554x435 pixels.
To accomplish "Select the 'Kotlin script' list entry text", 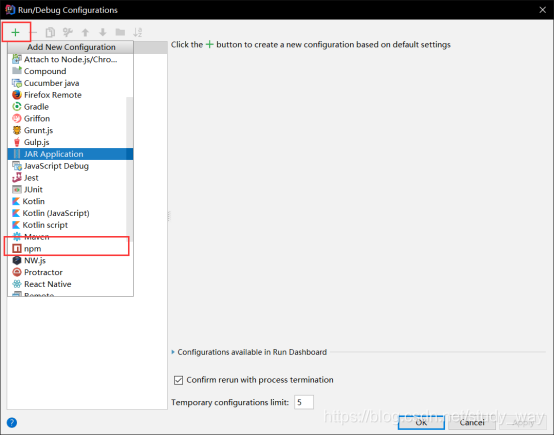I will (x=45, y=225).
